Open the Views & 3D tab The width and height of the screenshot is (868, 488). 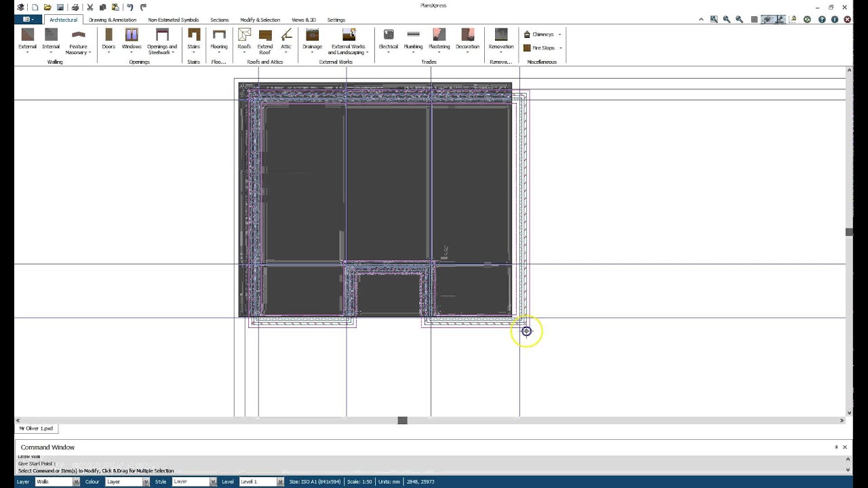[304, 20]
